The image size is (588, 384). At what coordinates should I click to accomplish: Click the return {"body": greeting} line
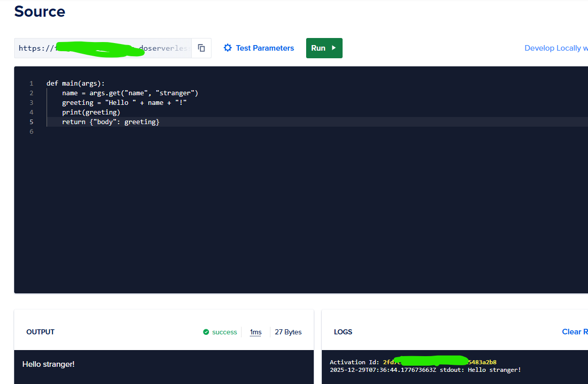coord(111,122)
